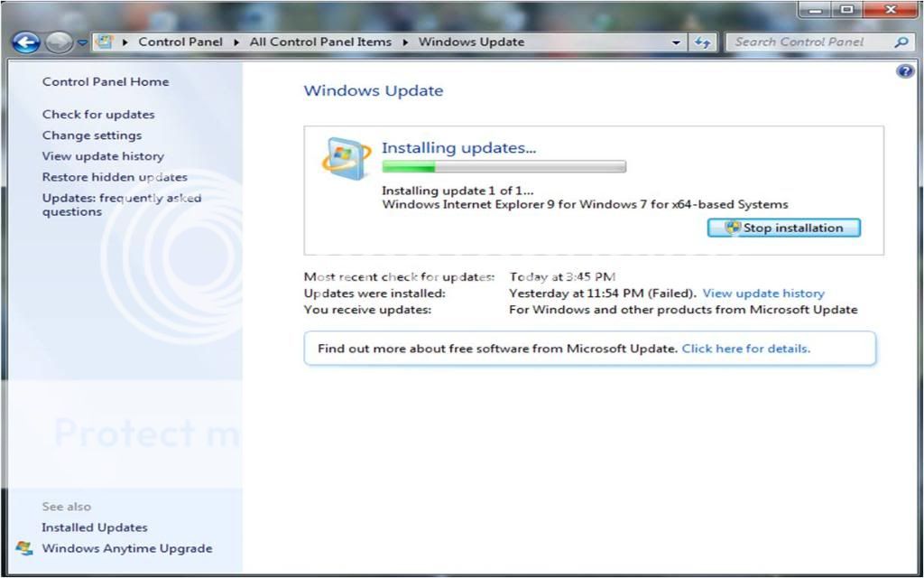Viewport: 924px width, 578px height.
Task: Expand the breadcrumb arrow after Control Panel
Action: point(236,42)
